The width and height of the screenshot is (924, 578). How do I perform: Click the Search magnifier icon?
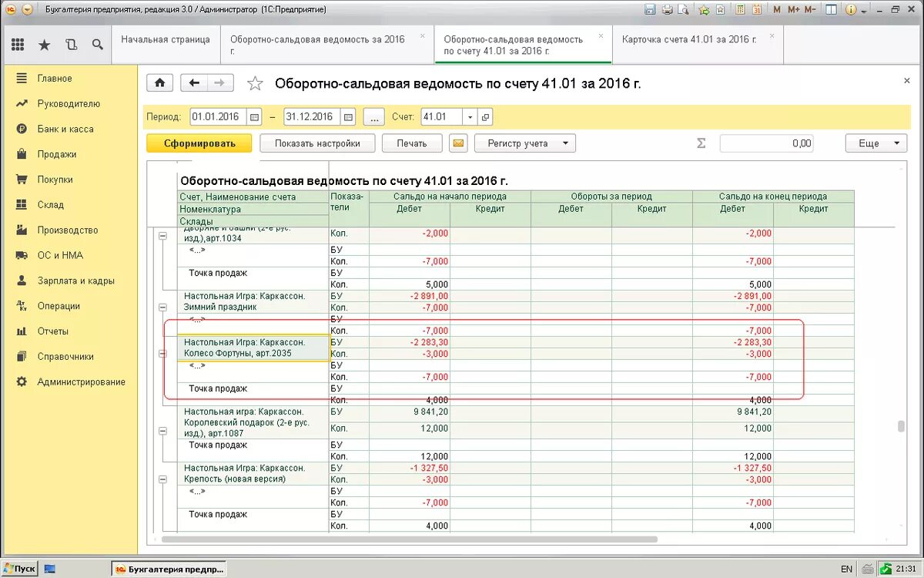click(x=97, y=45)
